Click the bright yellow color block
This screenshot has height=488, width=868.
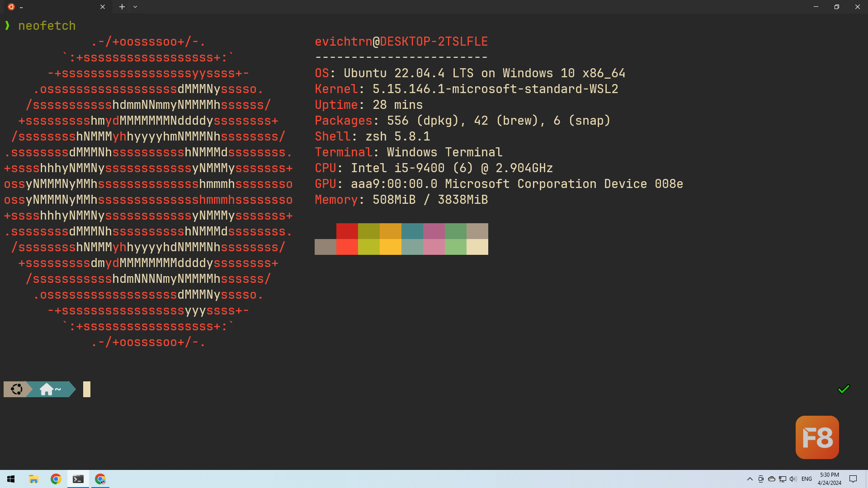click(391, 247)
